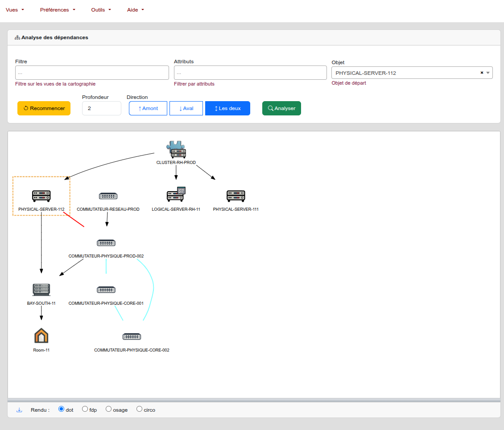The image size is (504, 430).
Task: Open the Vues menu
Action: (x=15, y=10)
